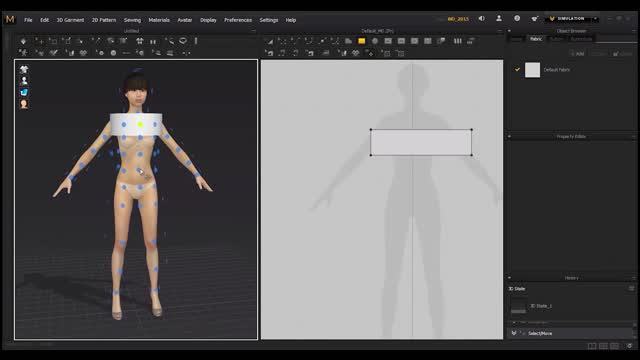
Task: Click the shirt-shaped icon in the 3D toolbar
Action: click(x=140, y=41)
